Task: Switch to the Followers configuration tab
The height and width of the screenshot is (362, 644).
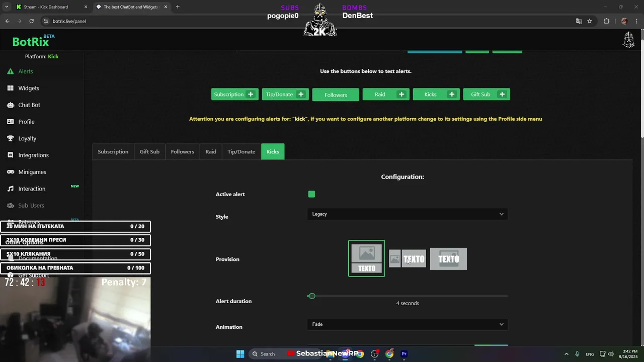Action: (x=182, y=151)
